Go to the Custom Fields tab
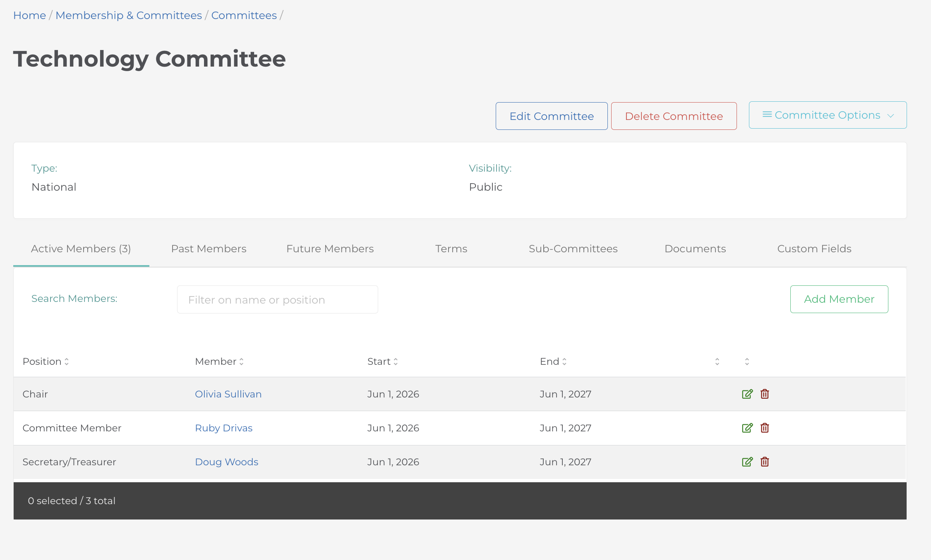 [814, 249]
